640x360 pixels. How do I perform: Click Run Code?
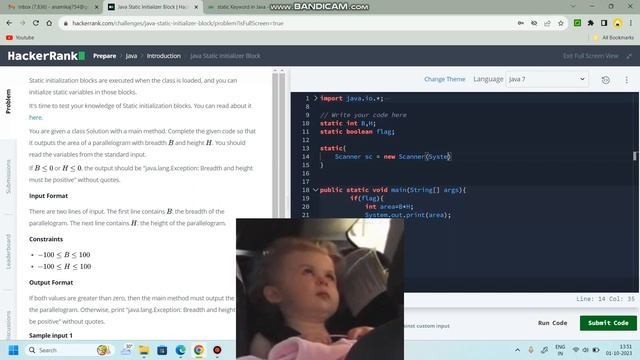click(552, 323)
